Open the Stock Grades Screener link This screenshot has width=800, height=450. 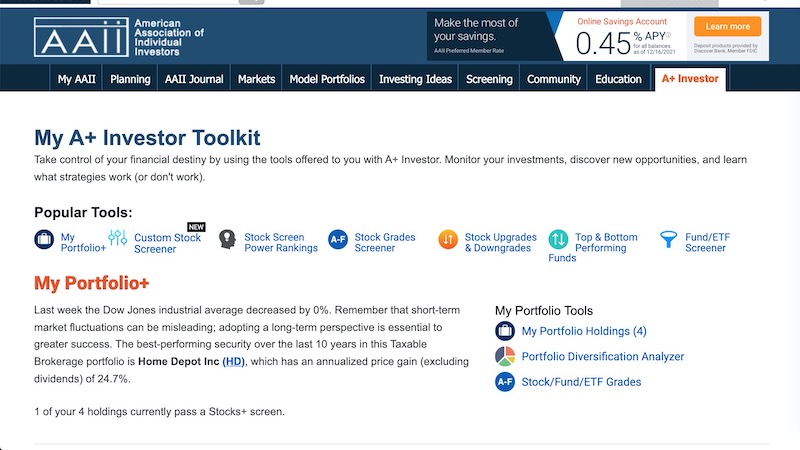click(x=385, y=242)
